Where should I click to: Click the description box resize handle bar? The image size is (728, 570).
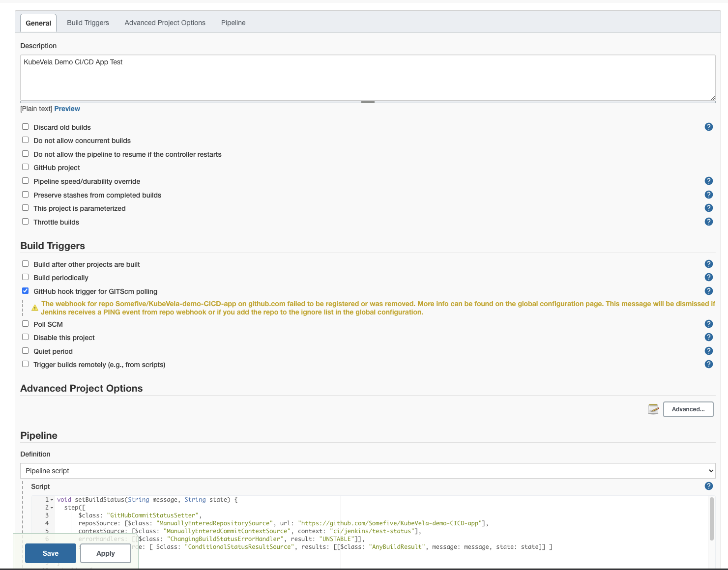click(x=368, y=102)
